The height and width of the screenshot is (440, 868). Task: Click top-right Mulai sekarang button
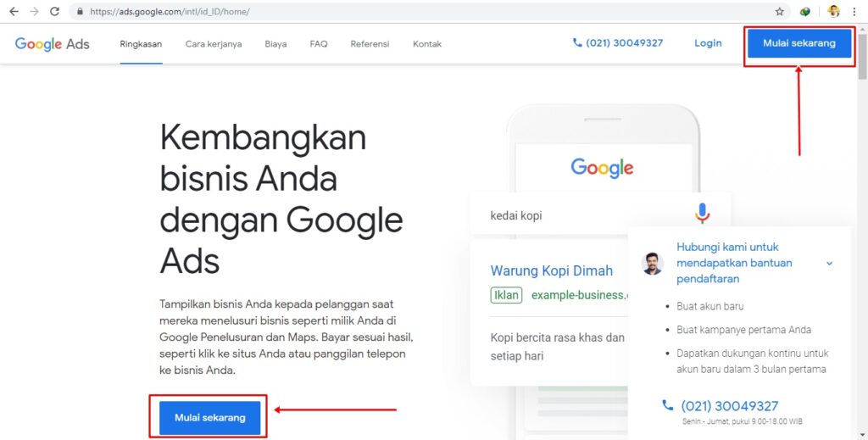click(x=799, y=43)
